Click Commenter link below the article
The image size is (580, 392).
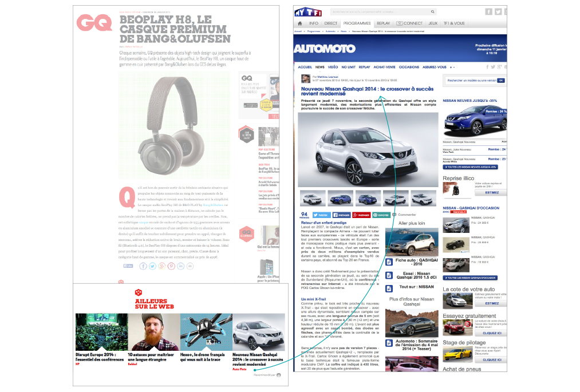tap(407, 215)
